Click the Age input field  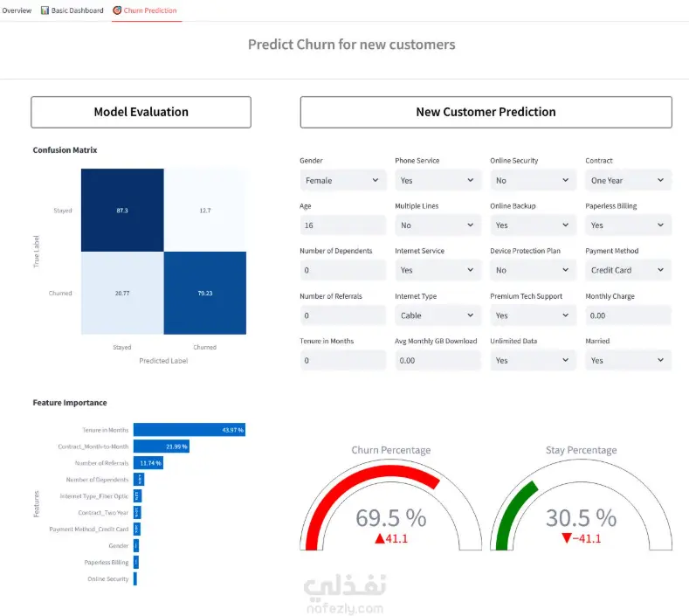click(x=342, y=225)
